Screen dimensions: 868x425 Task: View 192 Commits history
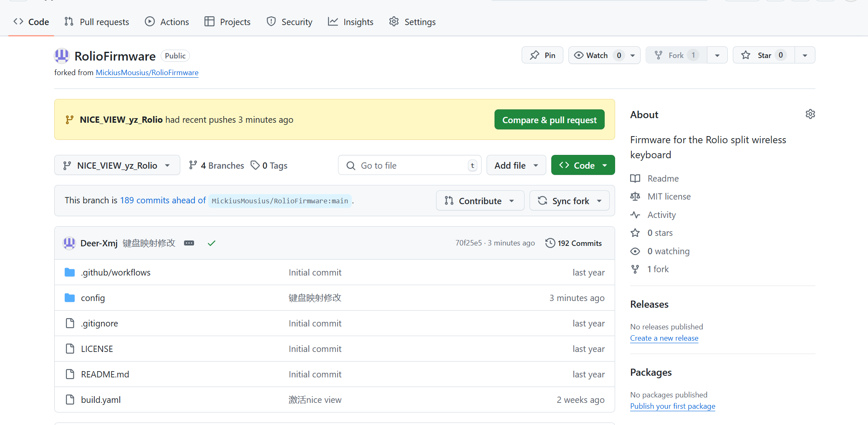pyautogui.click(x=573, y=243)
